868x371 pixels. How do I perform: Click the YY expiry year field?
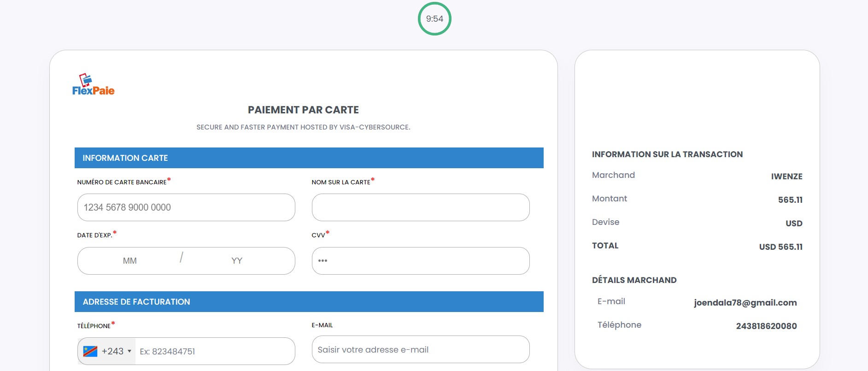(x=237, y=261)
